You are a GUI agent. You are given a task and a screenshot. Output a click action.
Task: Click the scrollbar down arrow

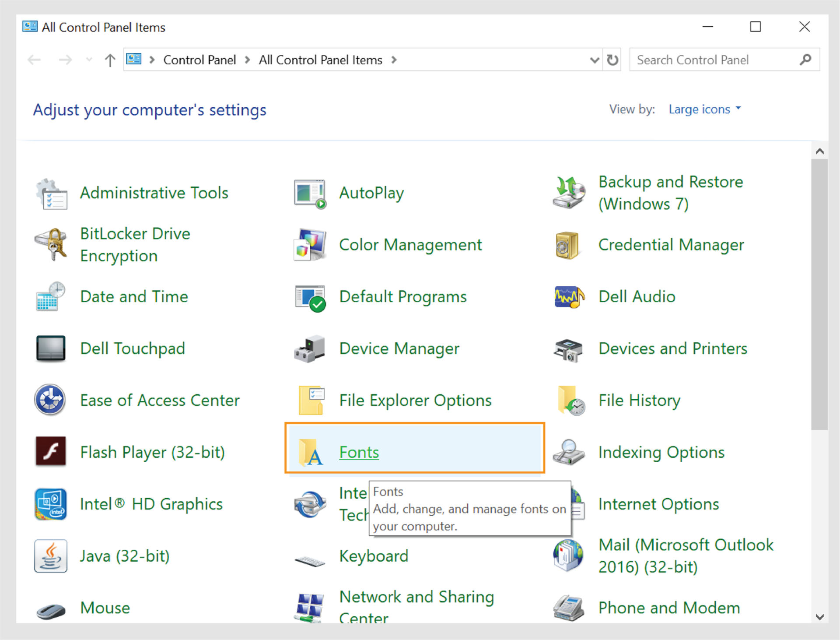coord(819,617)
